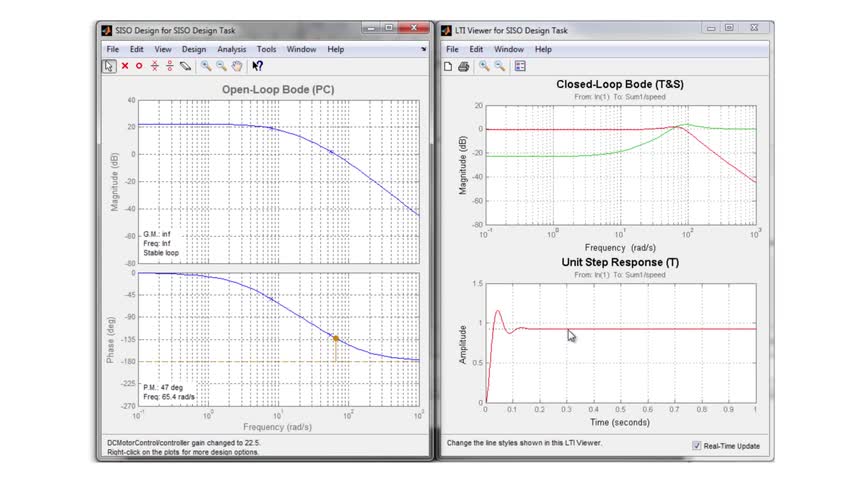Choose the add real pole (red X) tool
854x480 pixels.
coord(125,66)
